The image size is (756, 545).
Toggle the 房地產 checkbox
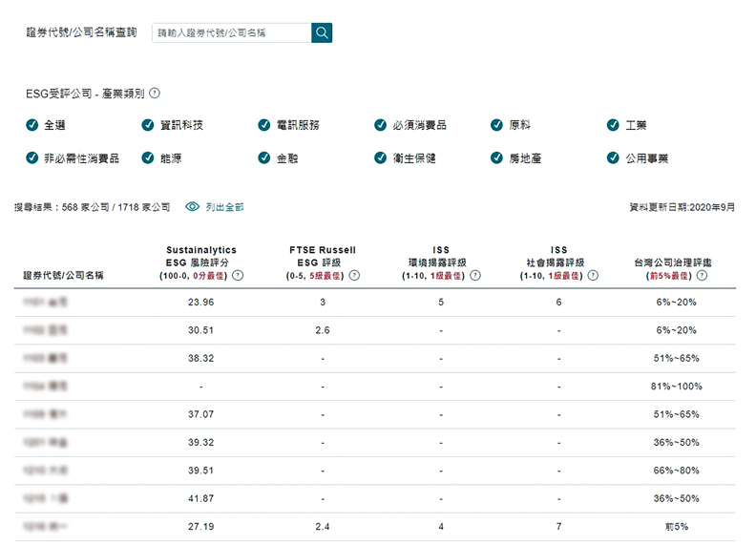click(x=496, y=157)
